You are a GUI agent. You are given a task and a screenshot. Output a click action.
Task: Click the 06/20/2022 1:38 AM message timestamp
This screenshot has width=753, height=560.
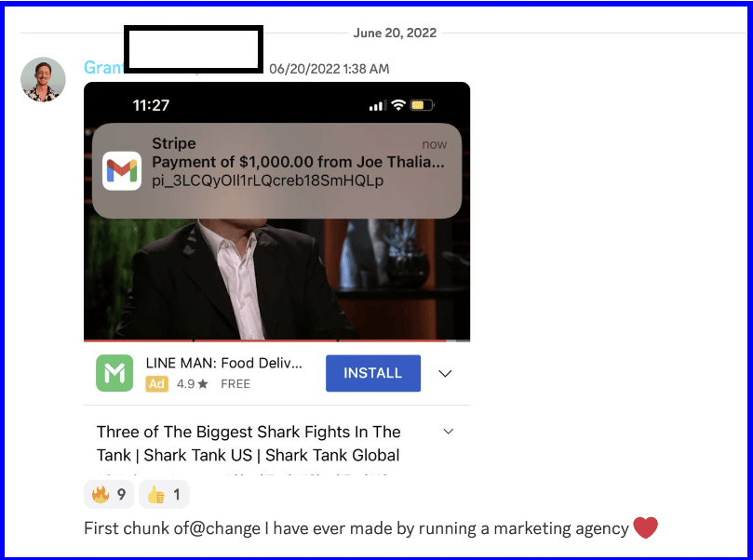click(x=329, y=69)
